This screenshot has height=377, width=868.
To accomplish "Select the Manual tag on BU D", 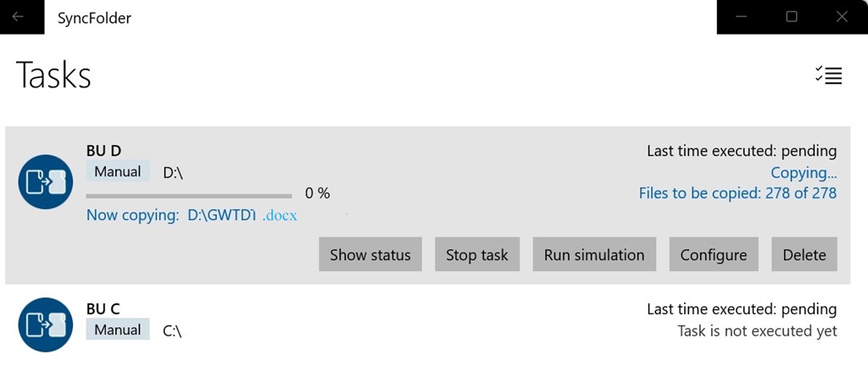I will click(118, 172).
